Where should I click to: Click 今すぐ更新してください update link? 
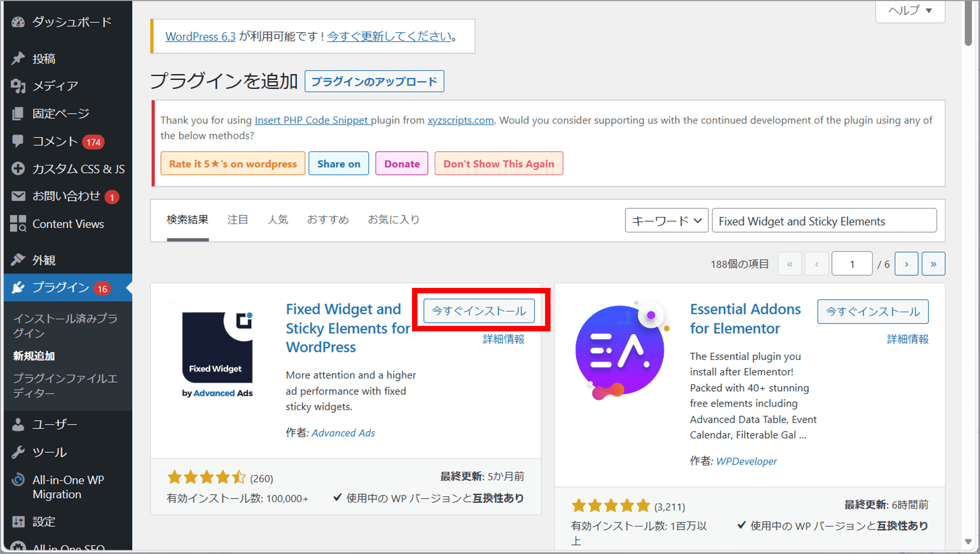[389, 37]
